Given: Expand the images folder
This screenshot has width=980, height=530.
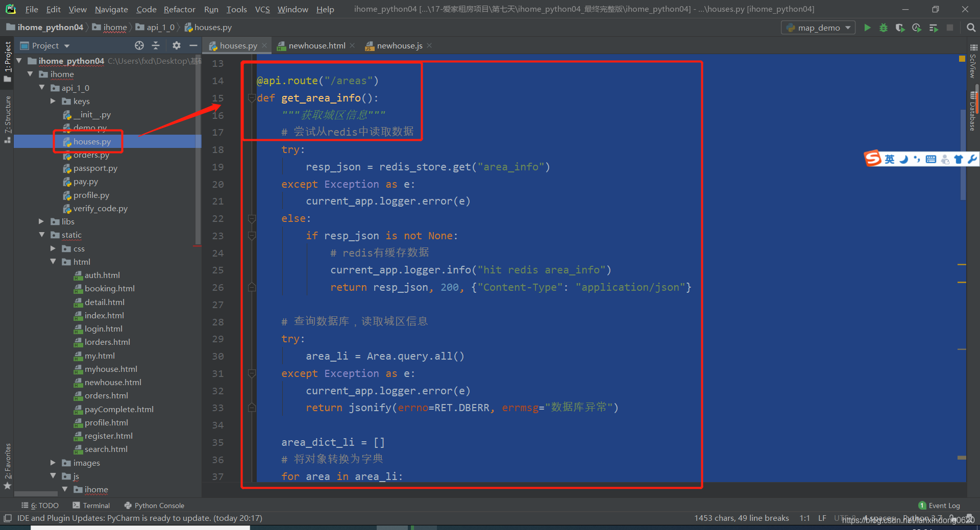Looking at the screenshot, I should [53, 463].
